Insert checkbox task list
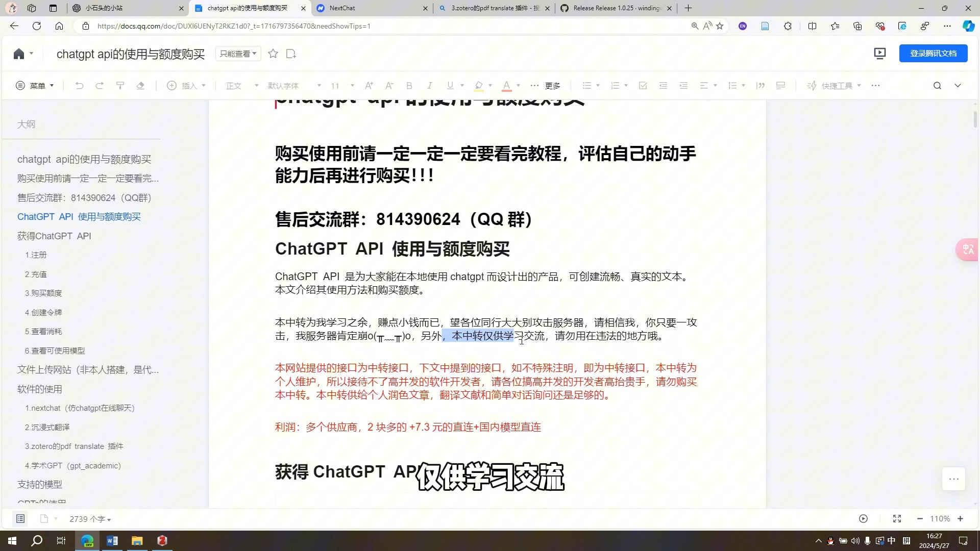The image size is (980, 551). point(643,86)
